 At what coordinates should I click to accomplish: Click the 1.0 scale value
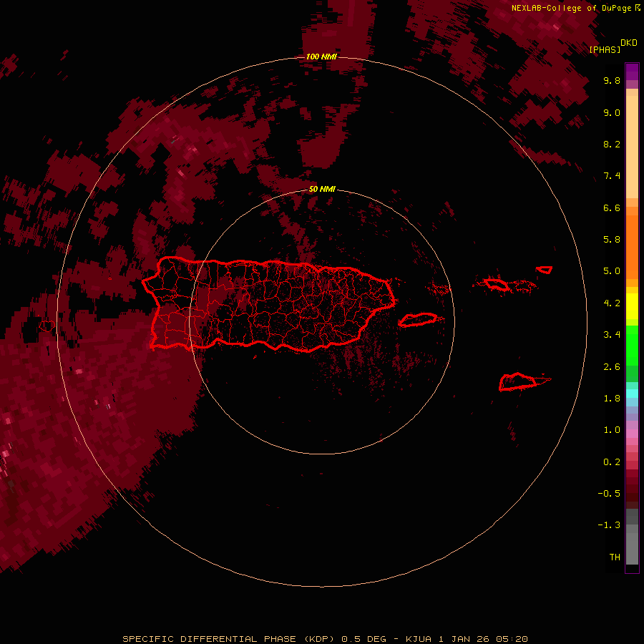click(x=612, y=430)
